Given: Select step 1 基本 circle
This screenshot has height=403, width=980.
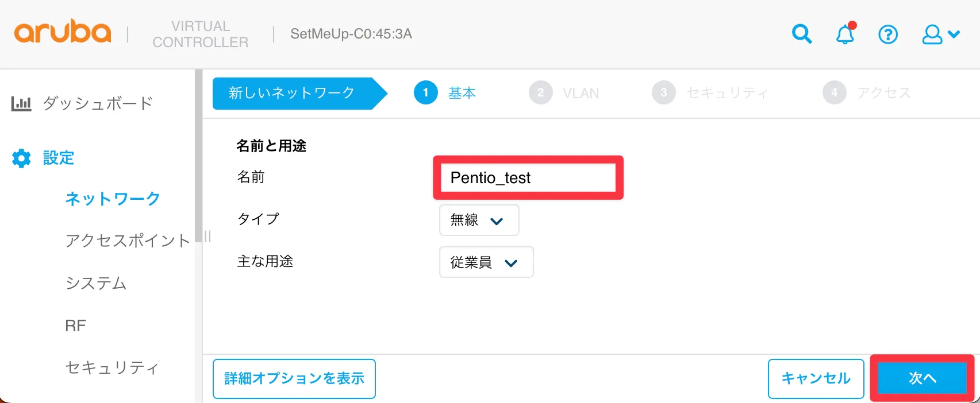Looking at the screenshot, I should (x=426, y=93).
